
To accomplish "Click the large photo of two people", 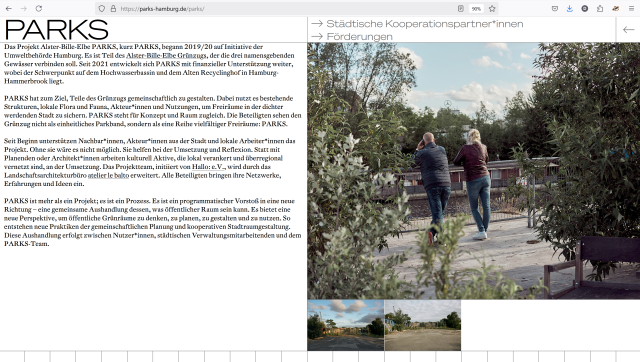I will click(x=473, y=171).
